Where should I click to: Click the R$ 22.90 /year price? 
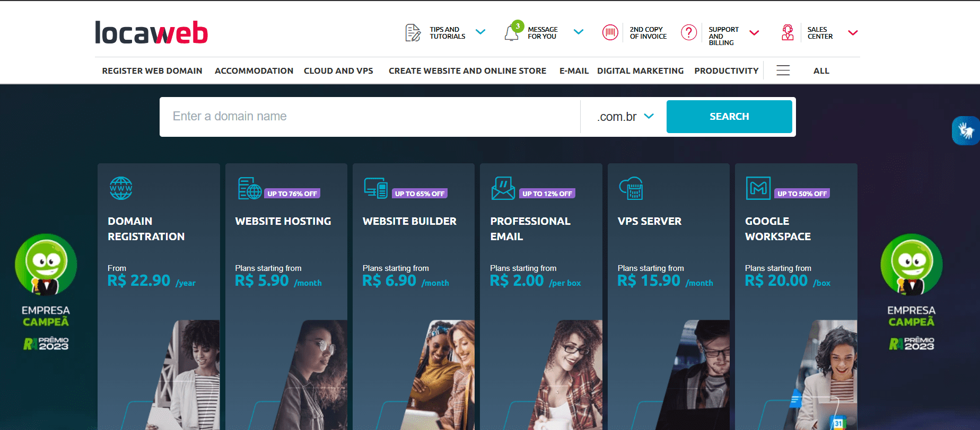(152, 280)
